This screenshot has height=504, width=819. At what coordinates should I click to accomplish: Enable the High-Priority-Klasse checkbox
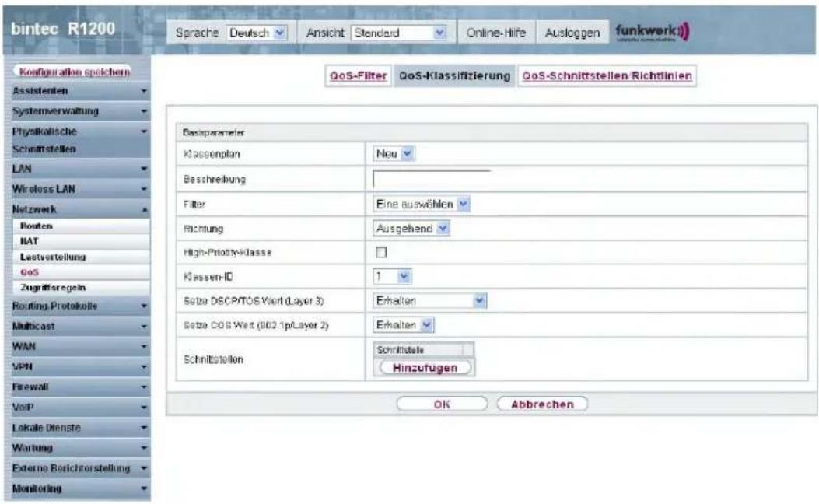[x=381, y=252]
